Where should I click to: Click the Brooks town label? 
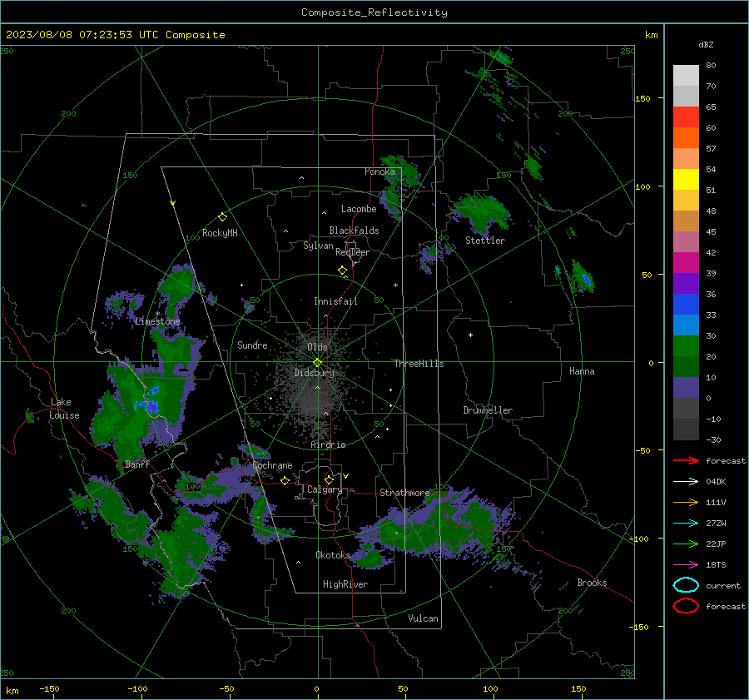(592, 583)
